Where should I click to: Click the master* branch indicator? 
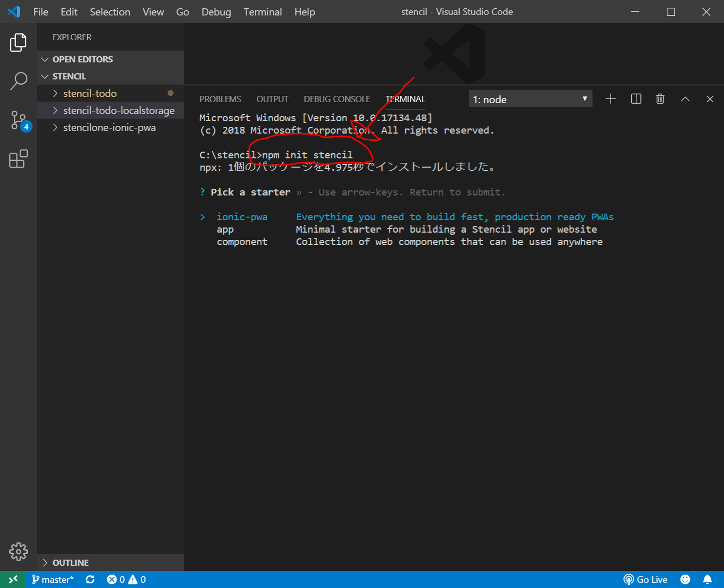[53, 579]
